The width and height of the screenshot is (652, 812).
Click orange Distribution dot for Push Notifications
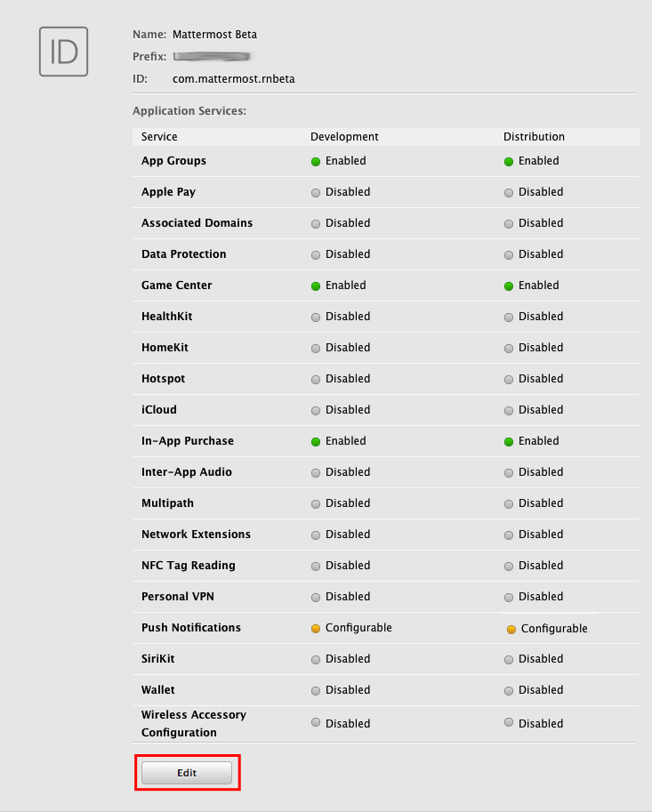[511, 630]
